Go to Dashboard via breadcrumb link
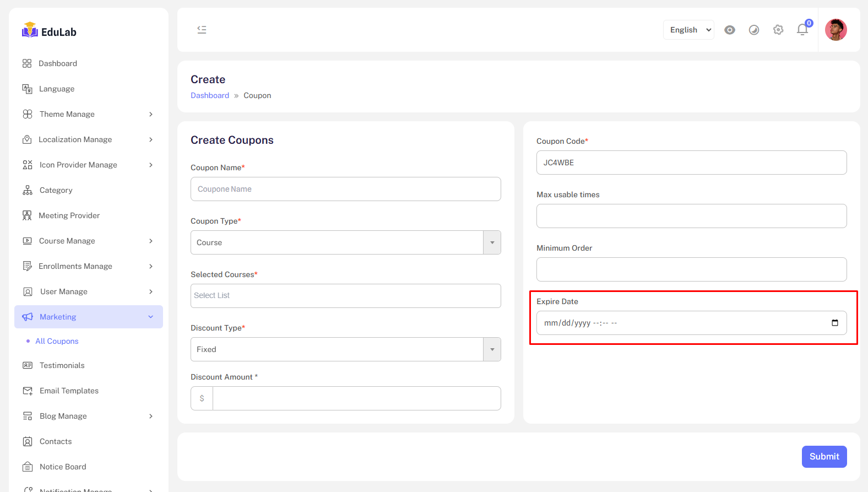This screenshot has width=868, height=492. 210,95
